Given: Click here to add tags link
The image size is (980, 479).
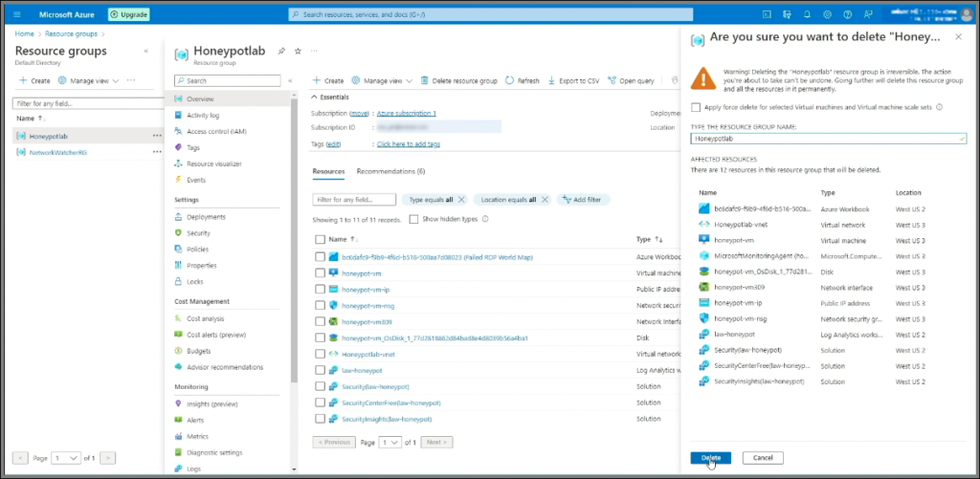Looking at the screenshot, I should point(408,143).
